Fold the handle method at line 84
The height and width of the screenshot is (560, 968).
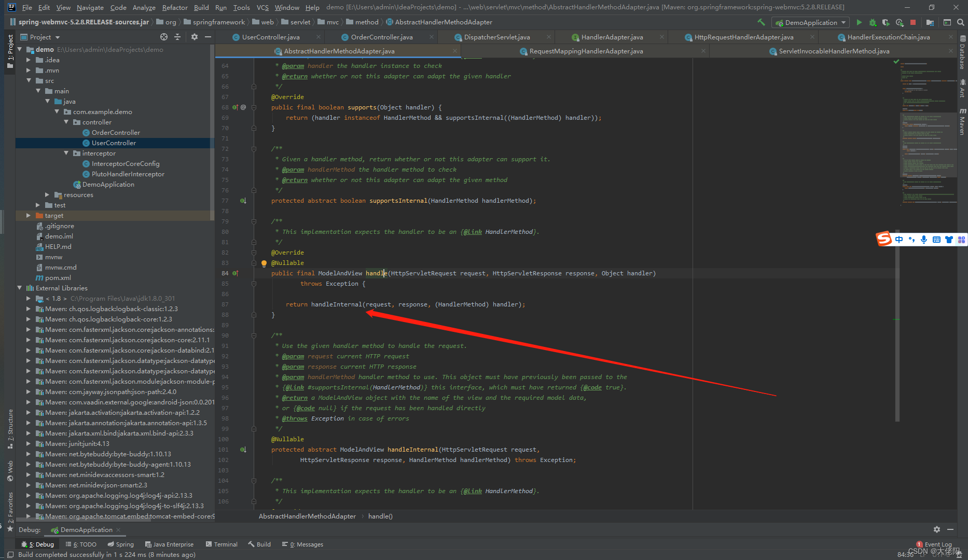(254, 284)
